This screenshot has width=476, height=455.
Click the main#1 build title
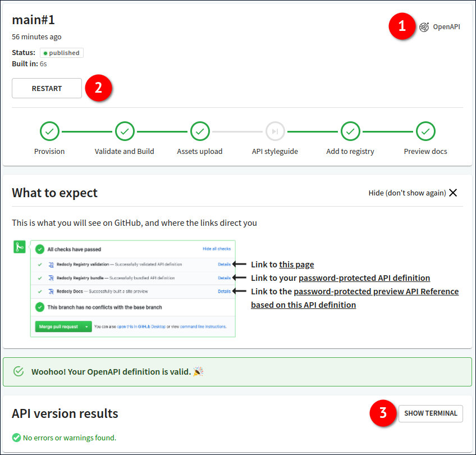point(33,20)
